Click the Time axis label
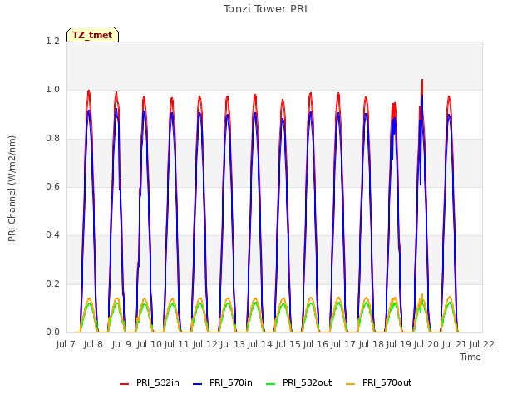This screenshot has width=532, height=399. 470,357
